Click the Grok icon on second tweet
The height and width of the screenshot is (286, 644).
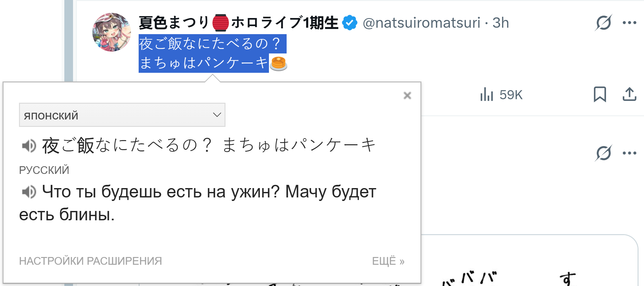(603, 153)
